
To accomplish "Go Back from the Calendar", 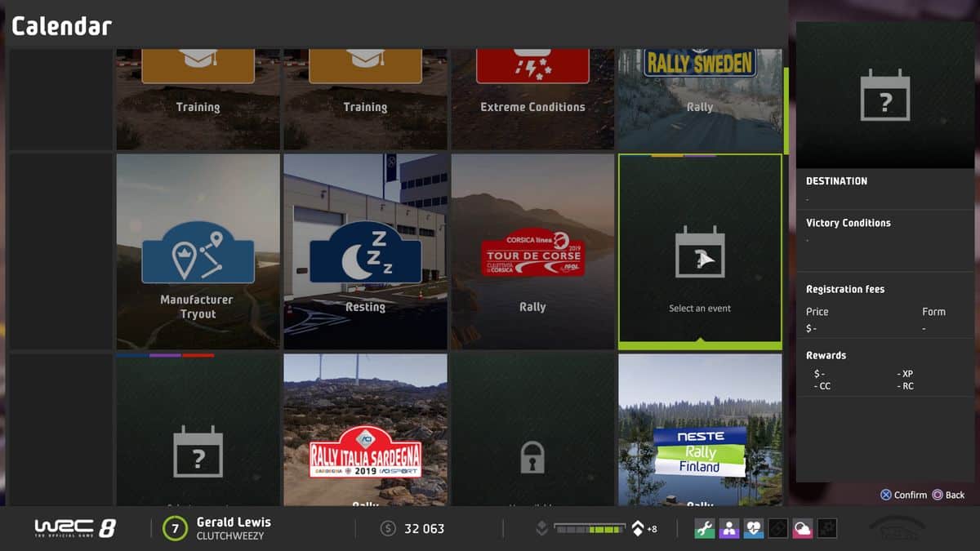I will pos(948,495).
